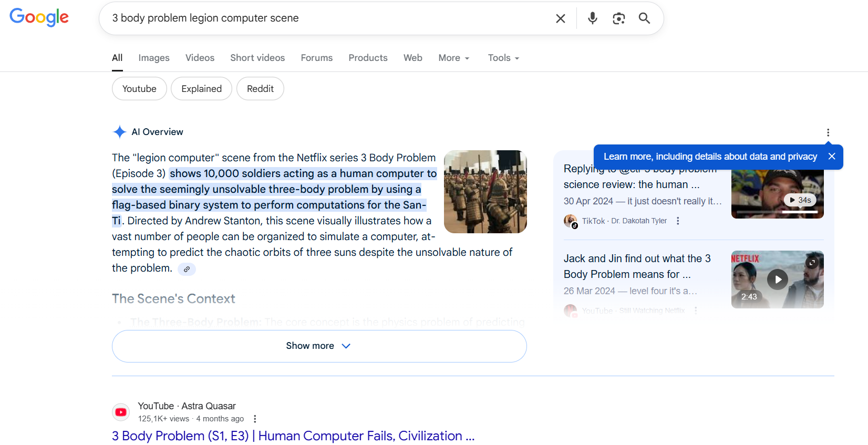Play the Jack and Jin Netflix video
Image resolution: width=868 pixels, height=445 pixels.
tap(777, 280)
